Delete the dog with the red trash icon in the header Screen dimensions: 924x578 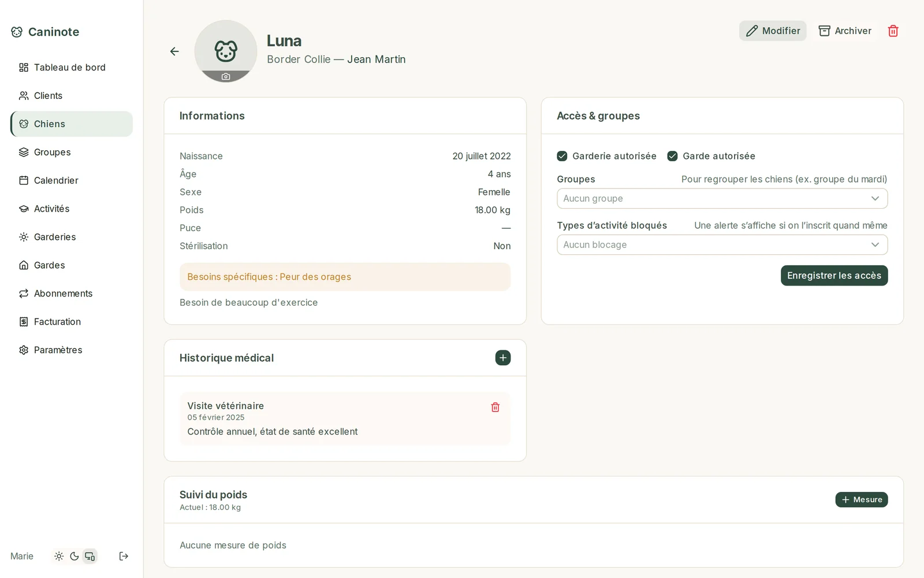[893, 31]
